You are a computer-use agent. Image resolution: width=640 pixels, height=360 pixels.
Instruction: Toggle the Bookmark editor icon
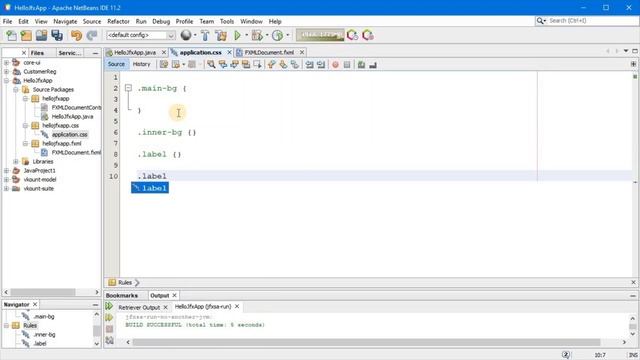pos(294,64)
